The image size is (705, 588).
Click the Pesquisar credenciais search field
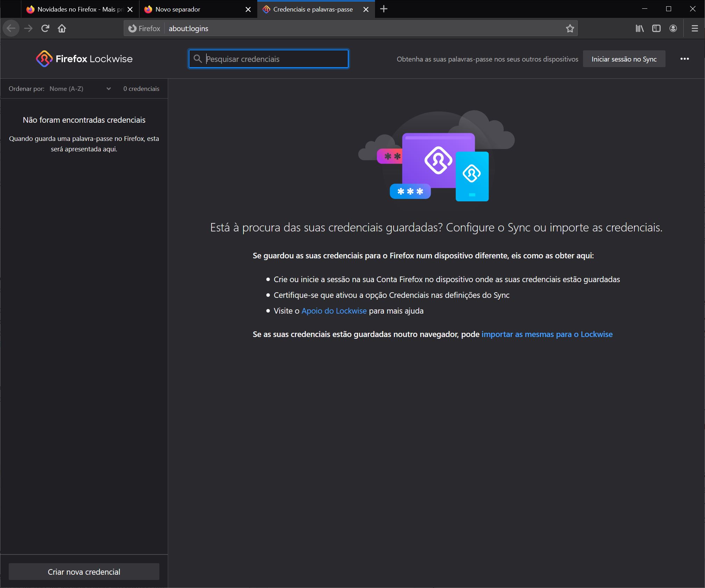(x=268, y=59)
